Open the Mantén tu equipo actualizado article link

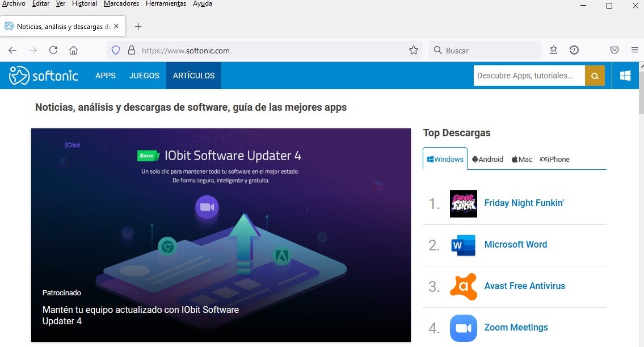click(141, 315)
